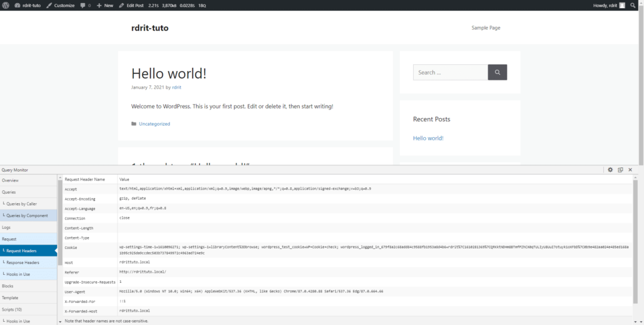Click Edit Post in admin bar
The height and width of the screenshot is (325, 644).
click(x=131, y=5)
